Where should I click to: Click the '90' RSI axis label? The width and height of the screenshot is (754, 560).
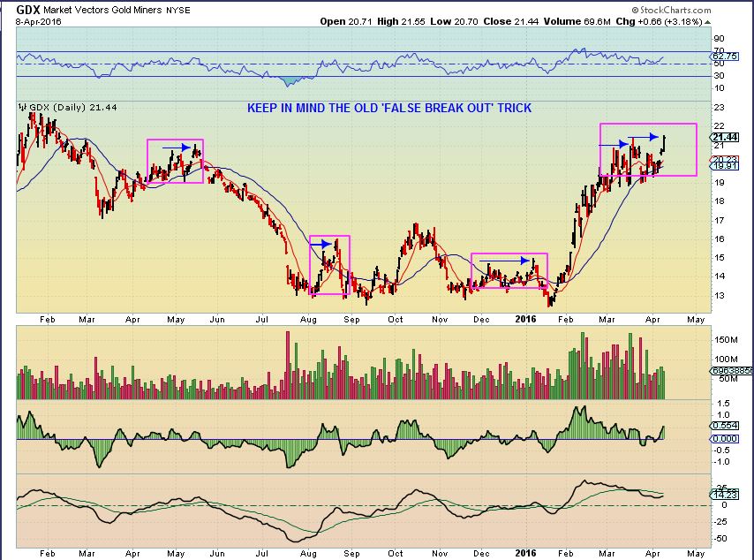pyautogui.click(x=720, y=39)
